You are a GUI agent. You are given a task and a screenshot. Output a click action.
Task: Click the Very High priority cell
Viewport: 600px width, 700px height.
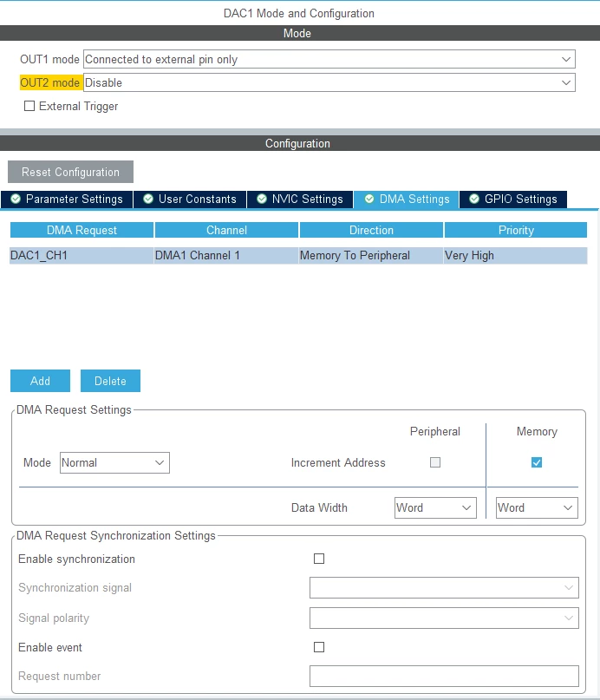click(x=515, y=256)
